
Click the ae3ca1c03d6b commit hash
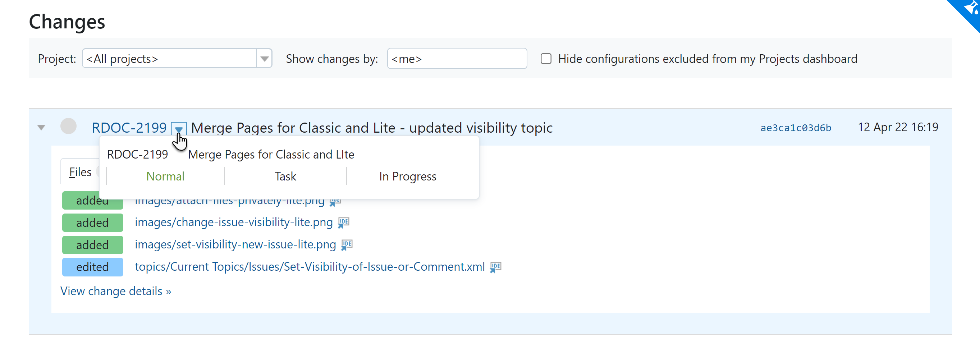tap(796, 128)
